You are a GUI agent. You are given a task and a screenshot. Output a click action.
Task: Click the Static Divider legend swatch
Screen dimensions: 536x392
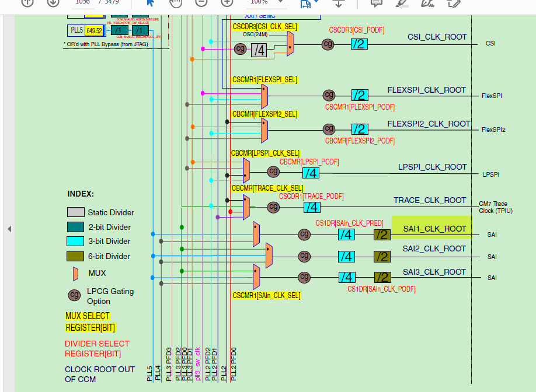[x=75, y=212]
